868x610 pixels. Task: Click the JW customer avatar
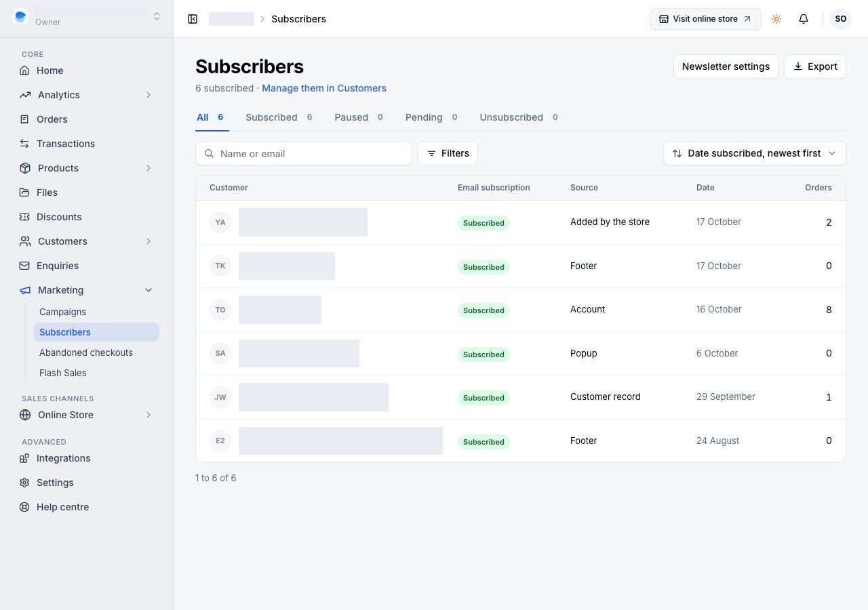(220, 397)
